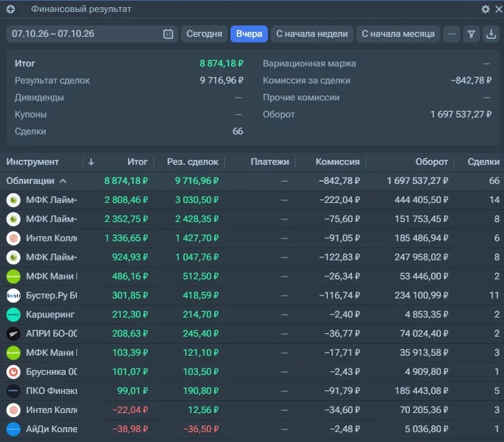Image resolution: width=504 pixels, height=442 pixels.
Task: Open the filter funnel icon
Action: pyautogui.click(x=471, y=34)
